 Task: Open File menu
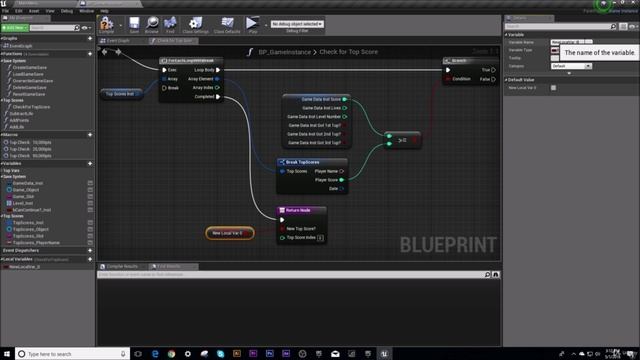5,11
